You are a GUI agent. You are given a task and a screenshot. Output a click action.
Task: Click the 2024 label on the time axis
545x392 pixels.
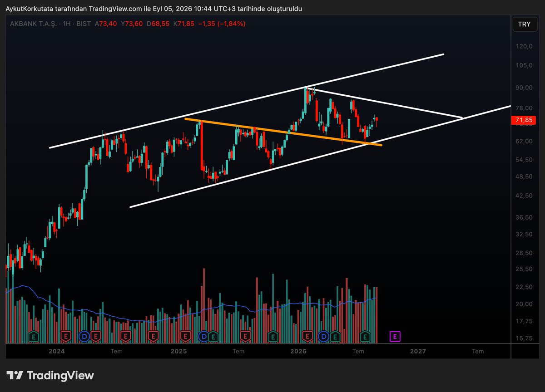coord(57,351)
